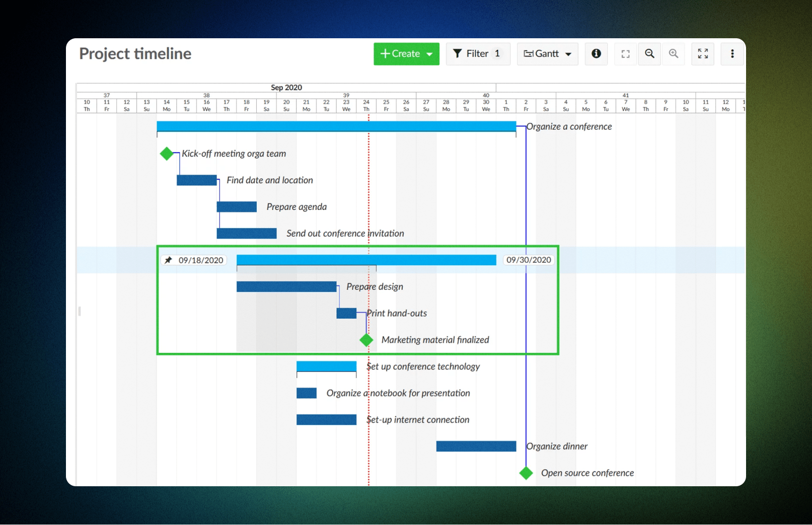Select the Send out conference invitation bar
This screenshot has width=812, height=525.
(247, 234)
